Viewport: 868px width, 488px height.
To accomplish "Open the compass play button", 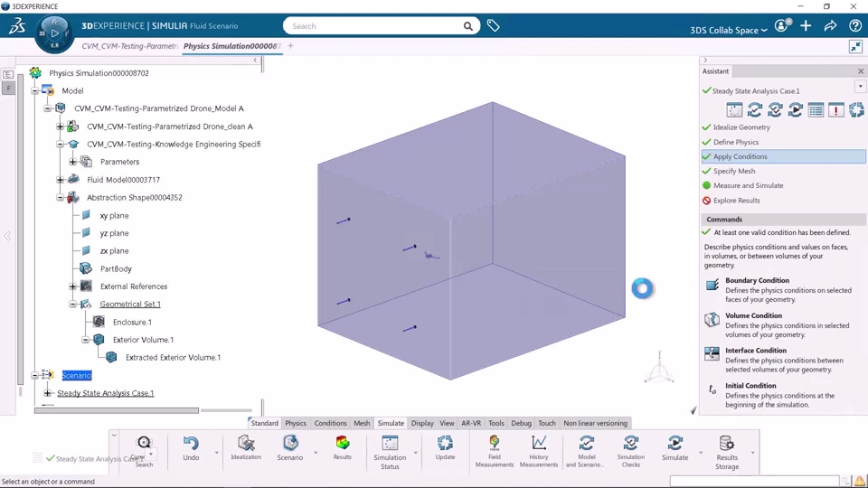I will [x=54, y=33].
